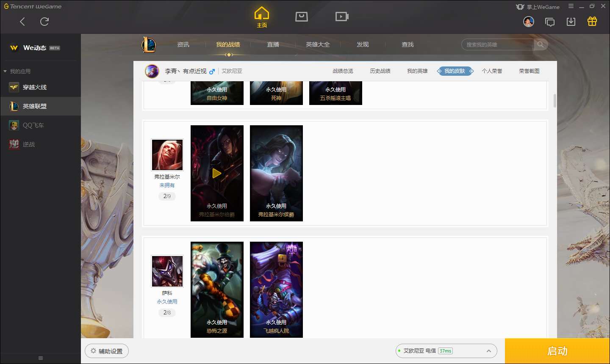Switch to the 发现 tab
Screen dimensions: 610x364
[363, 44]
